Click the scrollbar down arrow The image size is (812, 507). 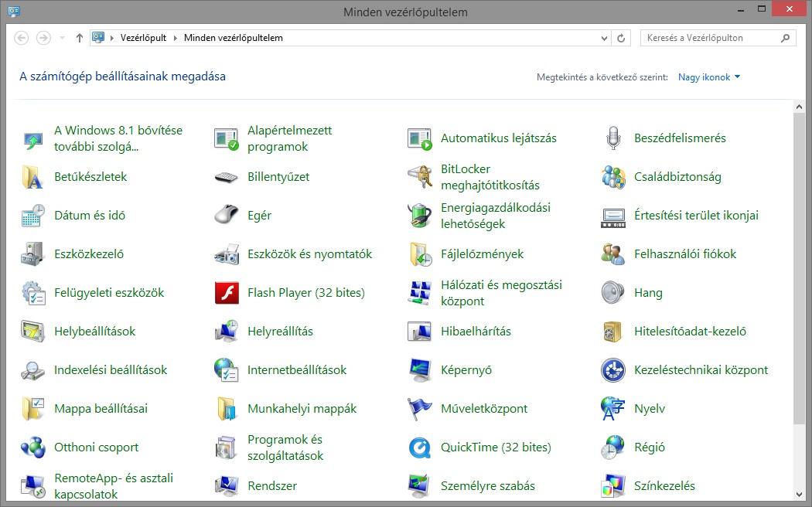pyautogui.click(x=800, y=495)
